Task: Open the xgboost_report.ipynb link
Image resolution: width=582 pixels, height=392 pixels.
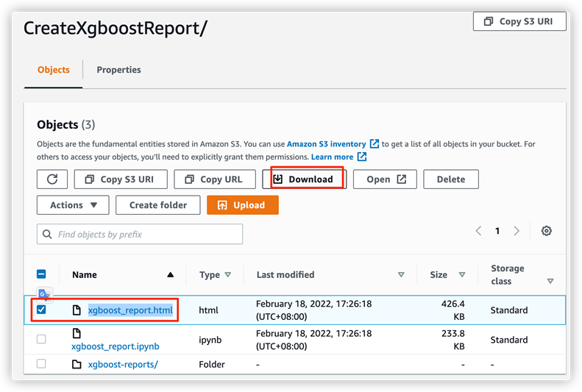Action: pyautogui.click(x=115, y=346)
